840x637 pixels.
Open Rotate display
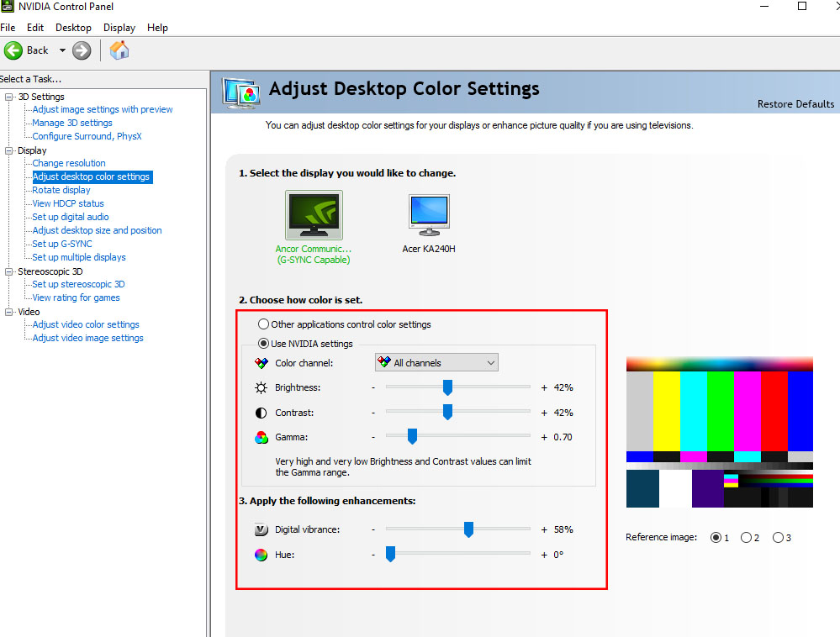[61, 190]
